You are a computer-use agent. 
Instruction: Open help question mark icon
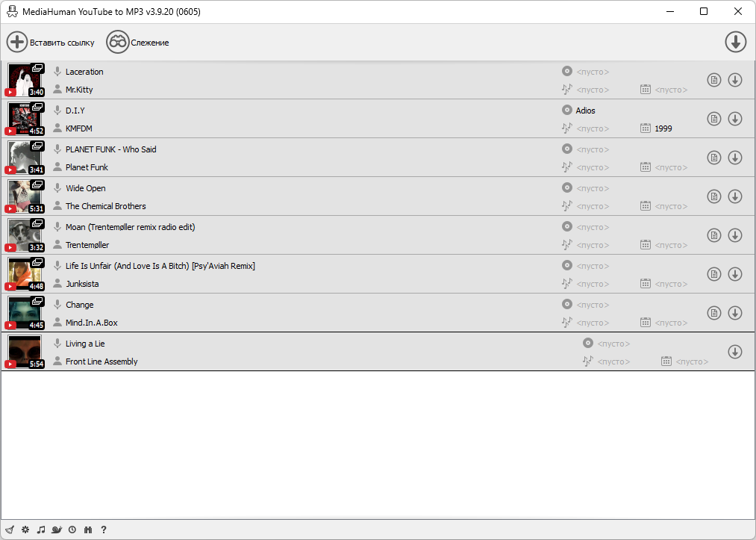[x=104, y=530]
